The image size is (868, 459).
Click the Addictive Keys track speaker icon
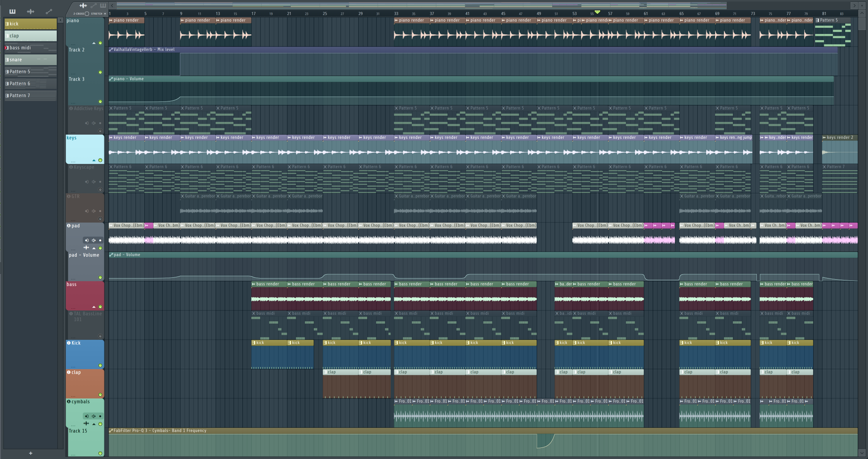click(x=93, y=123)
